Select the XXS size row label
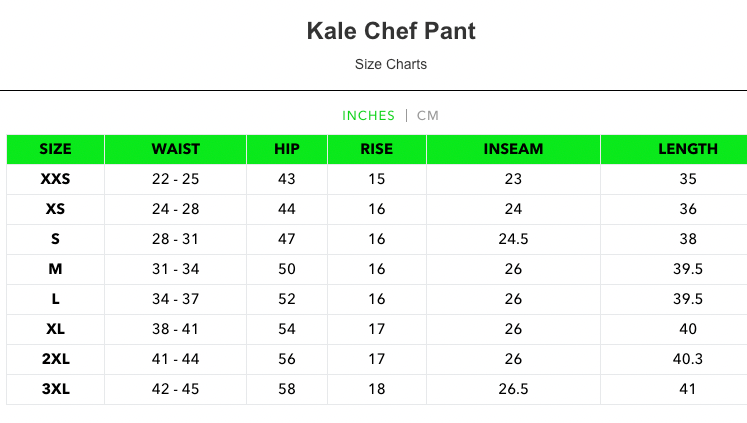 (55, 180)
